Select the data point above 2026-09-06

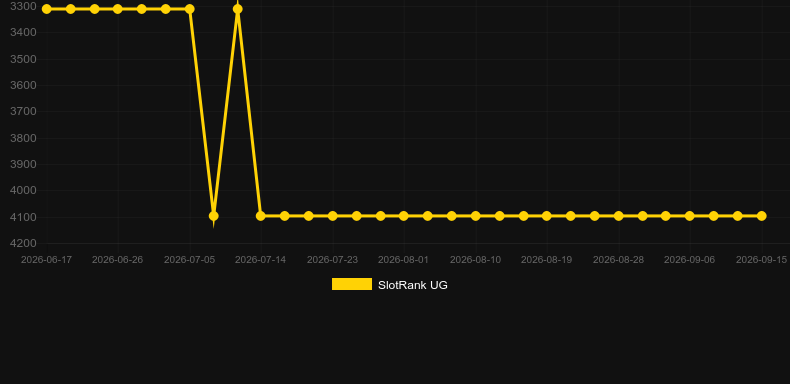(690, 216)
